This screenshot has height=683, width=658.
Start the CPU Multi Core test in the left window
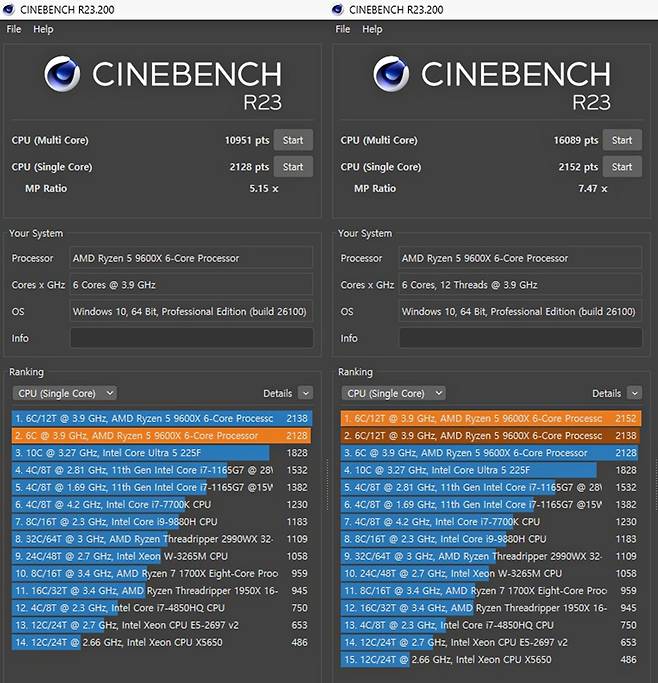click(x=293, y=140)
